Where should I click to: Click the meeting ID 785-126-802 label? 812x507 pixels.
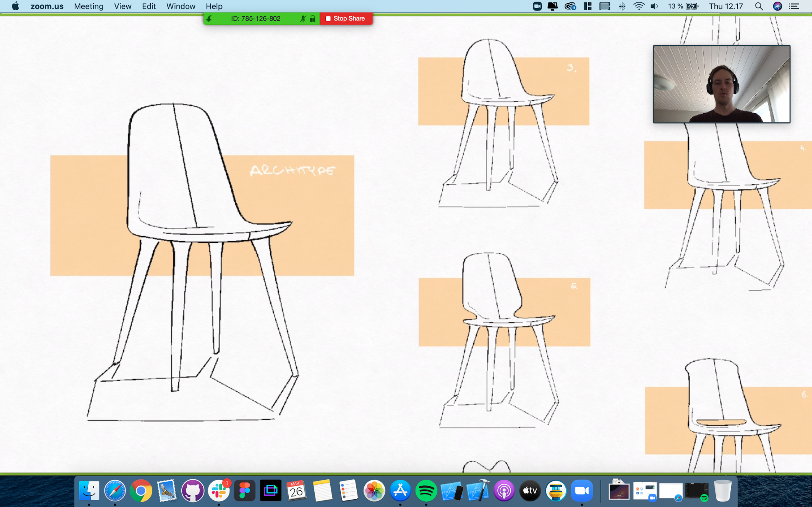point(256,19)
